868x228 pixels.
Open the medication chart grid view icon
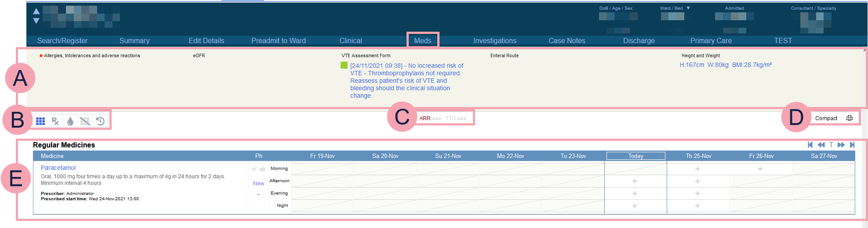point(40,121)
